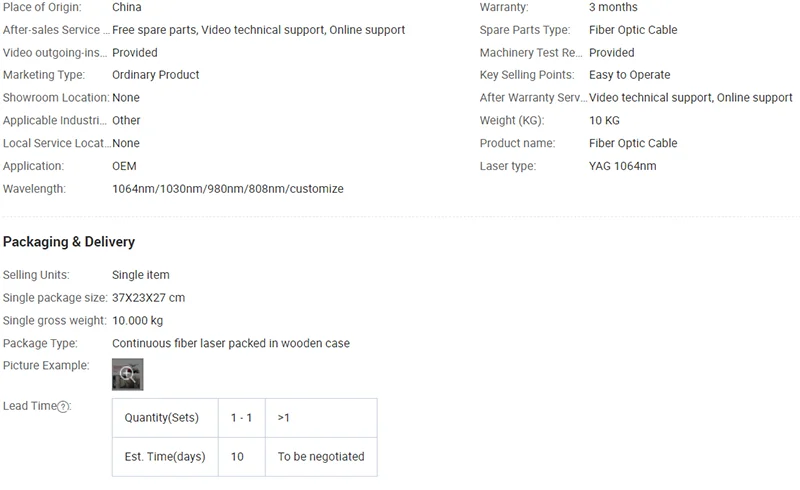Click the Lead Time help question mark icon

point(63,407)
